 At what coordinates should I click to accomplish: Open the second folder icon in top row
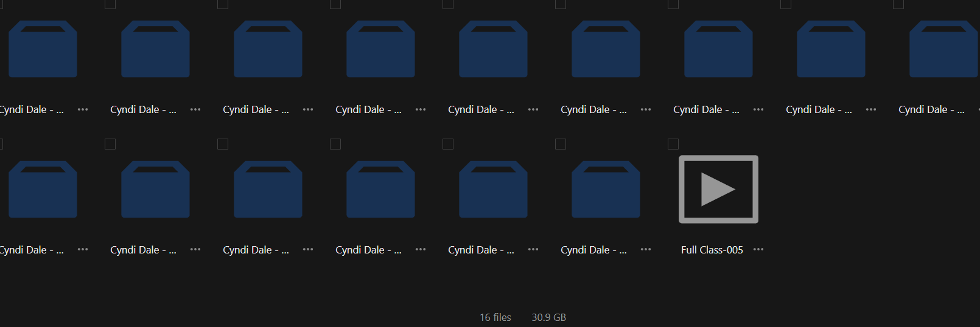(x=155, y=49)
